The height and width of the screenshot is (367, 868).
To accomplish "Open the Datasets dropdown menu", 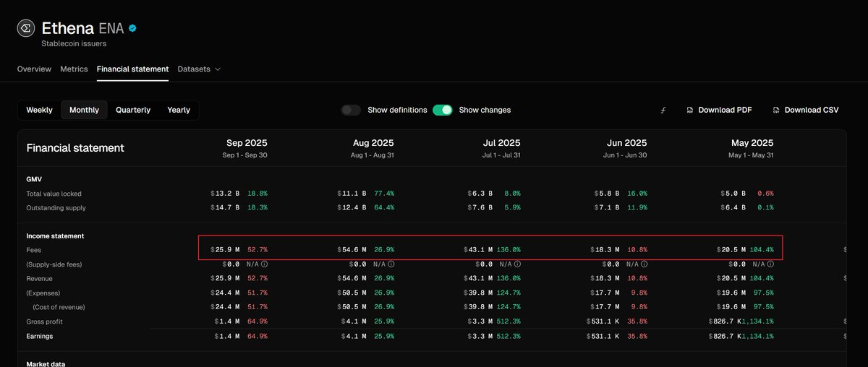I will (x=199, y=69).
